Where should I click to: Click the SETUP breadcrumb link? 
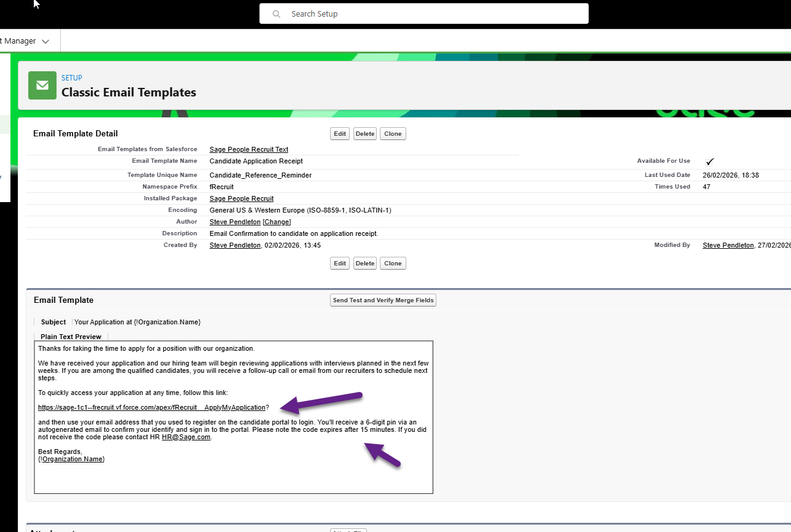71,78
